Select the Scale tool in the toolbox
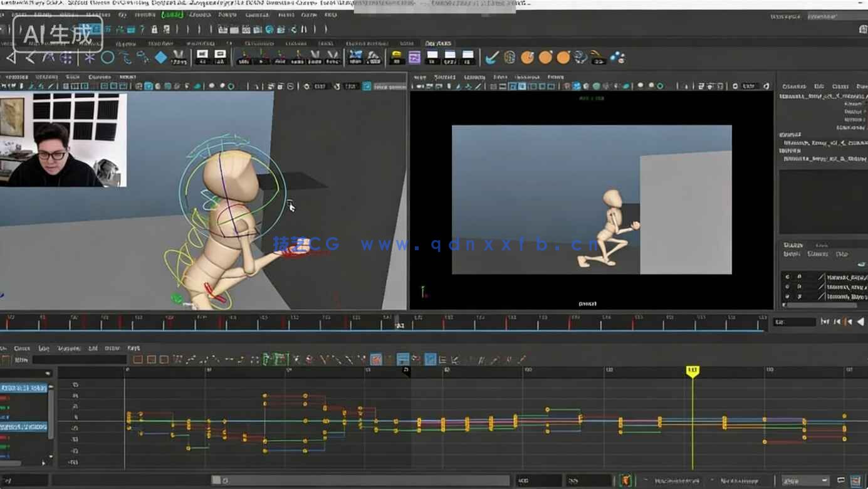 pos(127,58)
